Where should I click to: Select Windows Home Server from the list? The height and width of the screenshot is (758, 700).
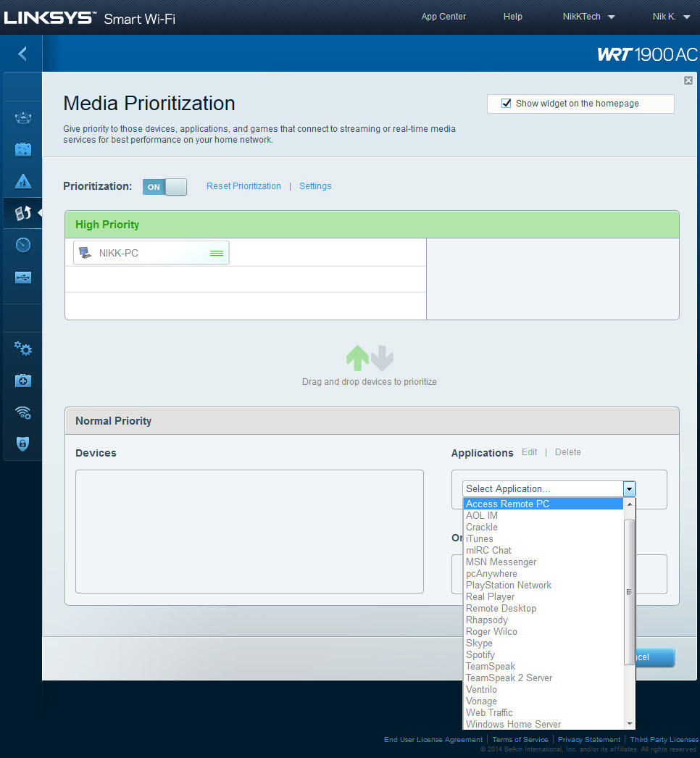[x=543, y=724]
